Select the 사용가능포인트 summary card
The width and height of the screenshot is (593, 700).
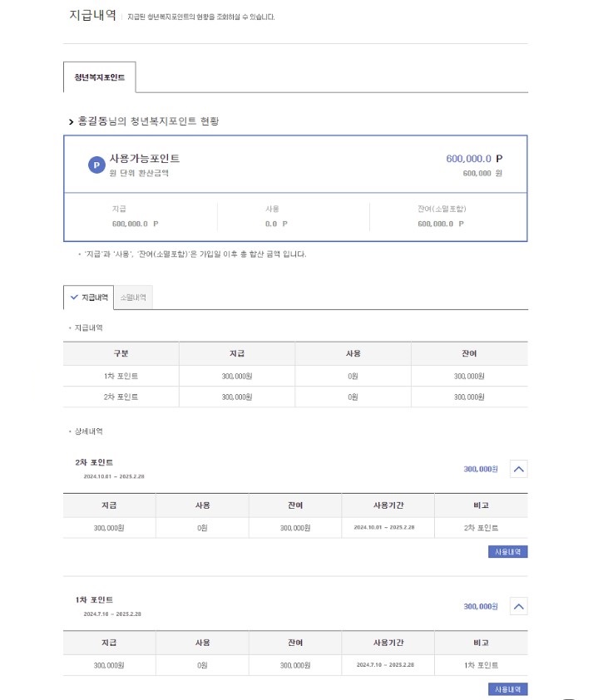click(296, 166)
